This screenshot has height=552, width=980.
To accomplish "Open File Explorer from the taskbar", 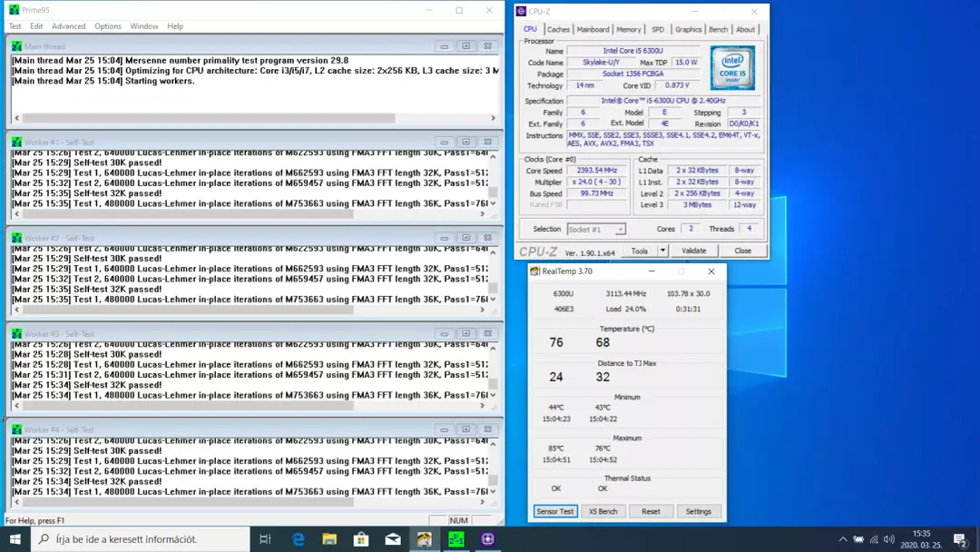I will pos(329,539).
